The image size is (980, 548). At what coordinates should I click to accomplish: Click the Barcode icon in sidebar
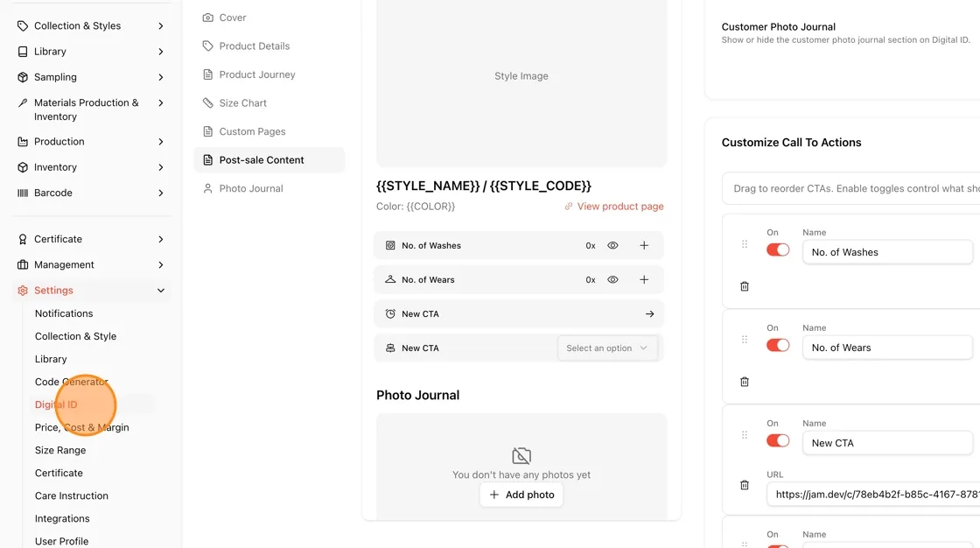(23, 193)
